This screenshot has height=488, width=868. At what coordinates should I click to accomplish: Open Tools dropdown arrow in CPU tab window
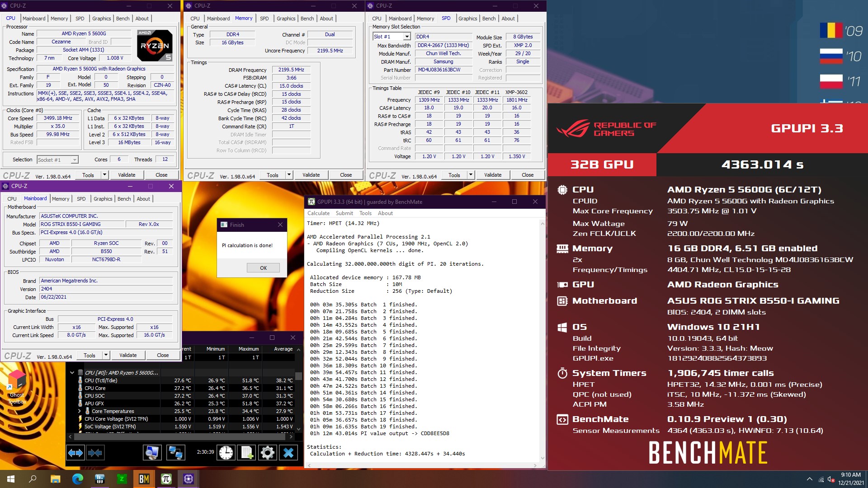(104, 175)
